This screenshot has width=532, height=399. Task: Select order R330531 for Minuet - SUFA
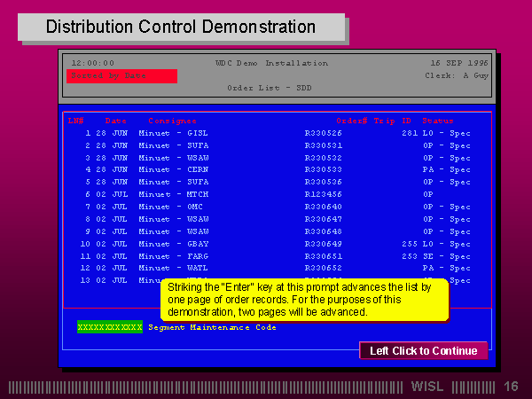(323, 145)
